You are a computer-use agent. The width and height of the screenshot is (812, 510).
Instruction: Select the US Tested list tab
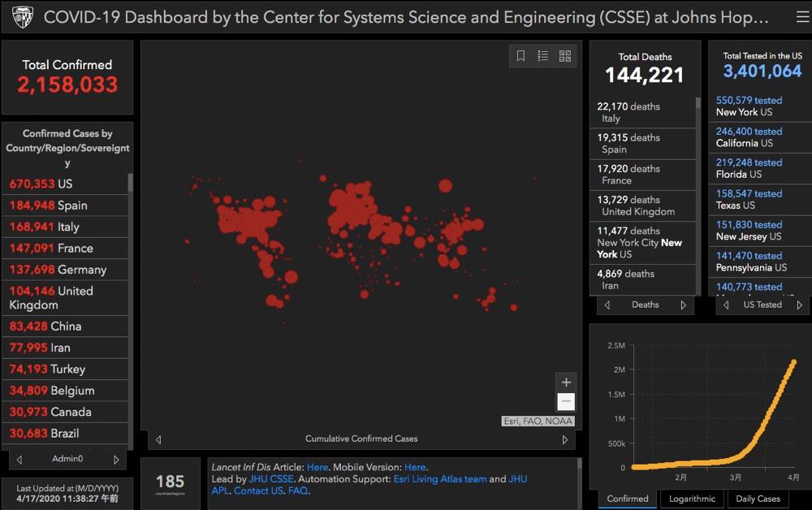[762, 305]
